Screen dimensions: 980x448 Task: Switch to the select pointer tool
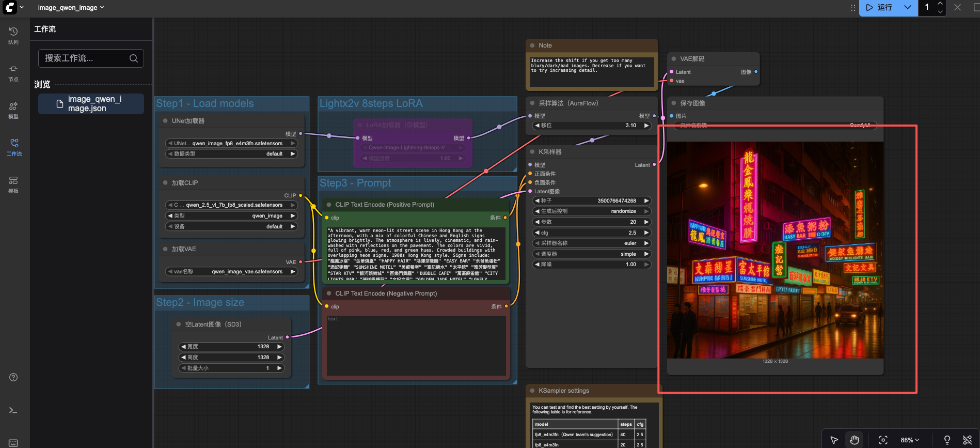(x=834, y=440)
